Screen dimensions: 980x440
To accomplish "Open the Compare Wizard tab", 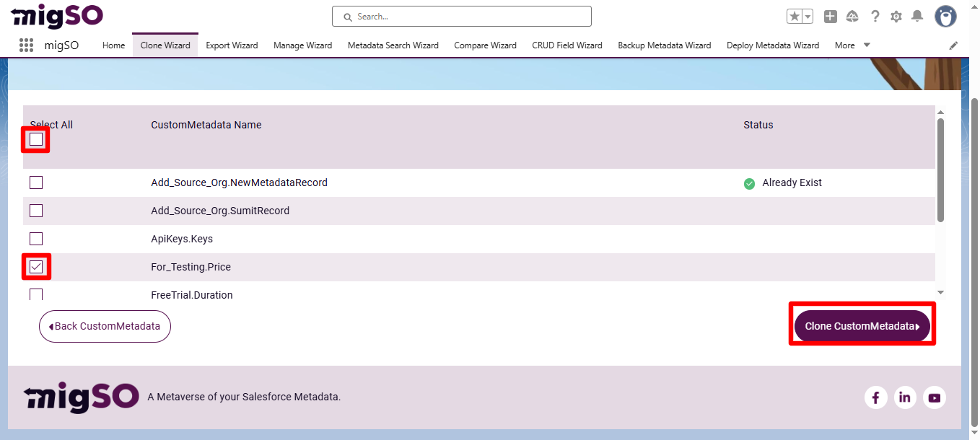I will tap(485, 45).
